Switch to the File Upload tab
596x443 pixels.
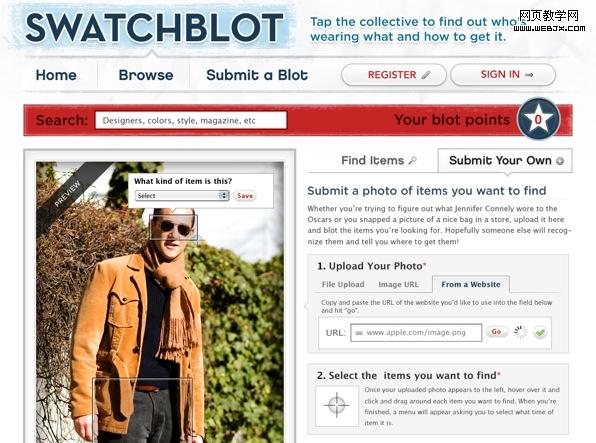tap(343, 284)
